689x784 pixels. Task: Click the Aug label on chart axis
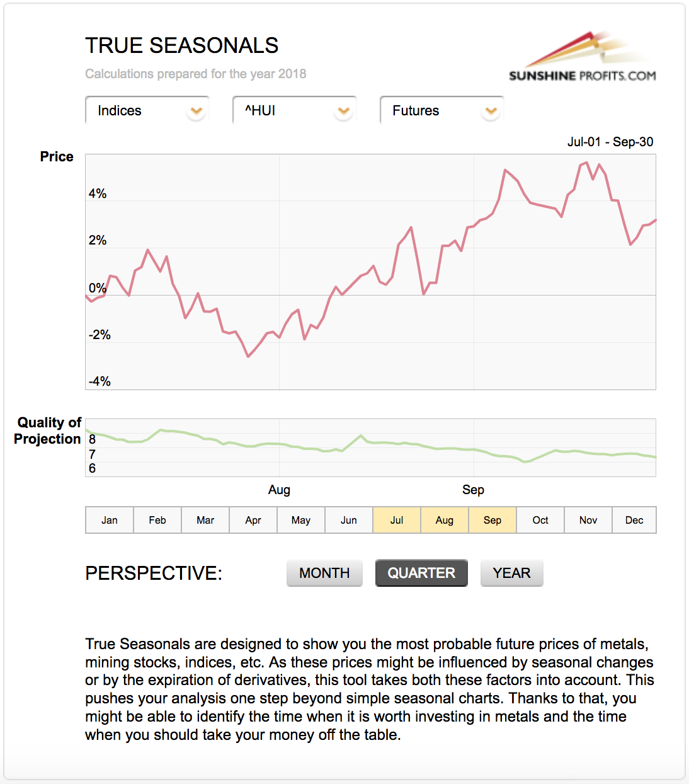[x=279, y=490]
